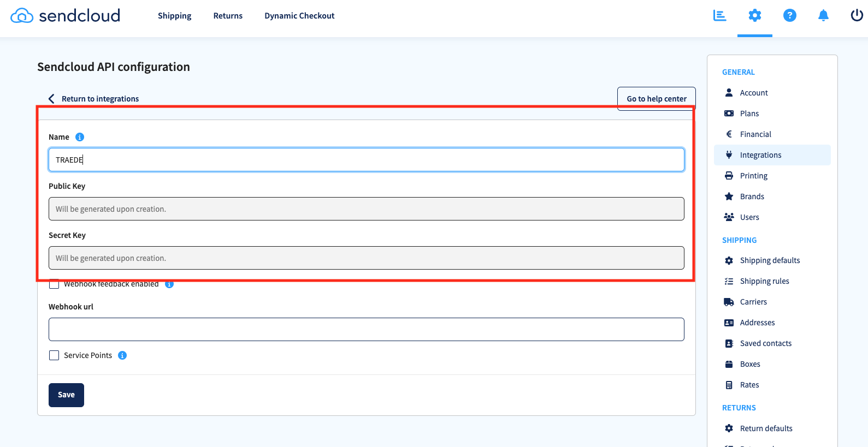Screen dimensions: 868x447
Task: Click the SHIPPING section heading
Action: tap(740, 240)
